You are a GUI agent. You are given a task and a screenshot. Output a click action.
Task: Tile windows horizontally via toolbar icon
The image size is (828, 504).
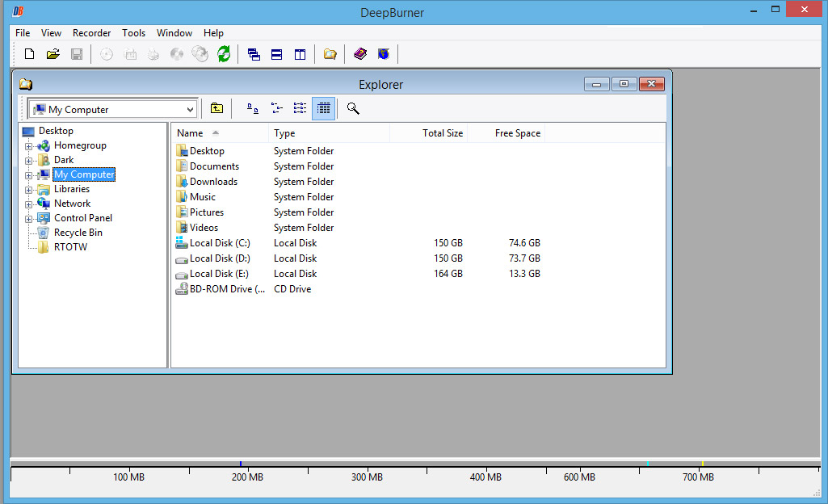277,54
